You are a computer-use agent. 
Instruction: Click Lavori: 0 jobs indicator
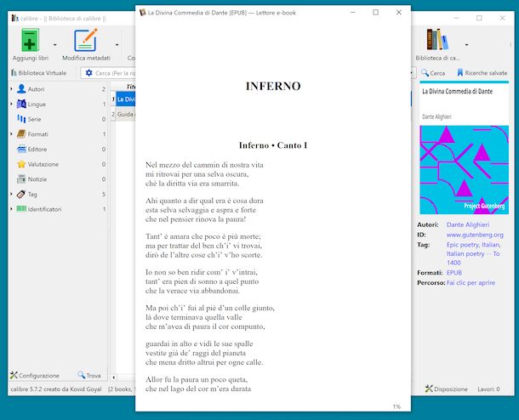pos(488,389)
